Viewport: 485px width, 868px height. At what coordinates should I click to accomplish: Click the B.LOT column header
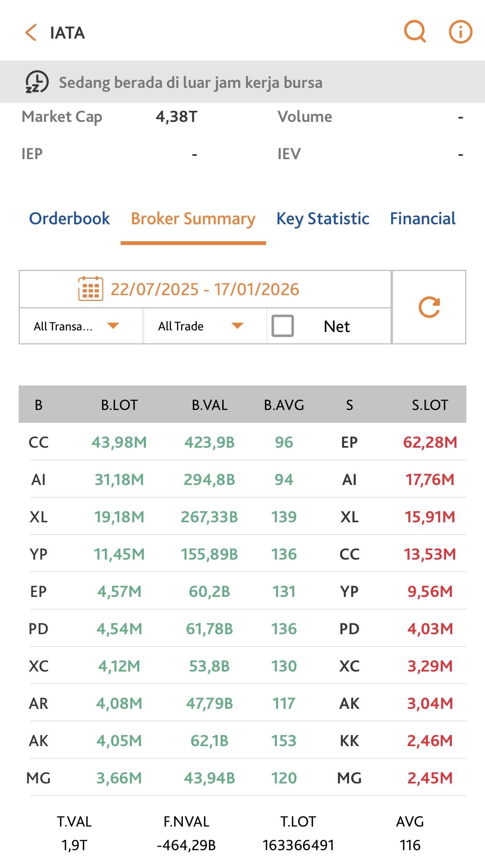tap(119, 405)
